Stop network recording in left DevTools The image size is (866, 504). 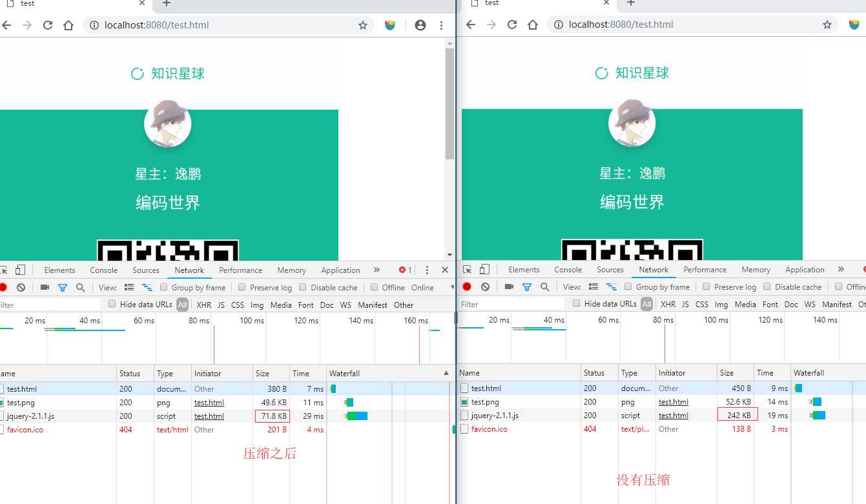pyautogui.click(x=3, y=287)
